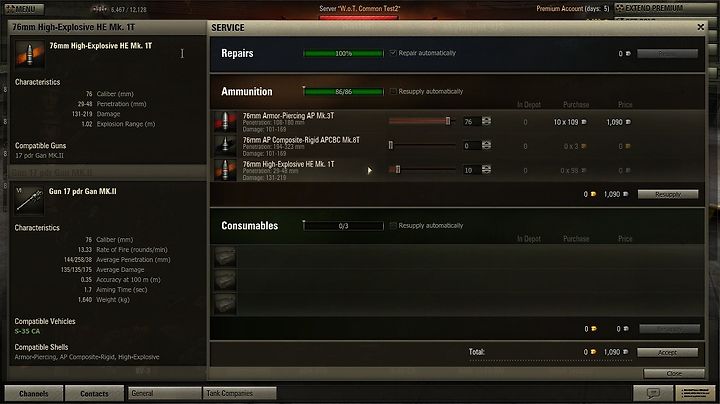Select the first empty consumable slot
Viewport: 720px width, 404px height.
[x=225, y=257]
